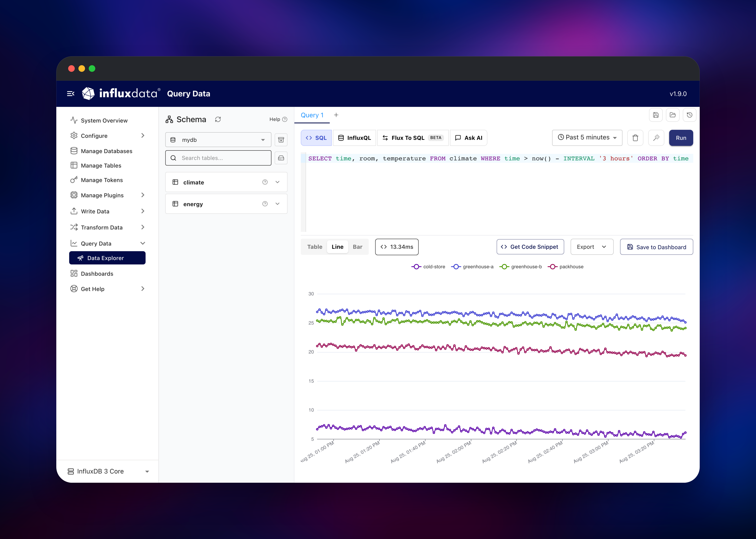Click the 13.34ms query timing button
Viewport: 756px width, 539px height.
[397, 247]
